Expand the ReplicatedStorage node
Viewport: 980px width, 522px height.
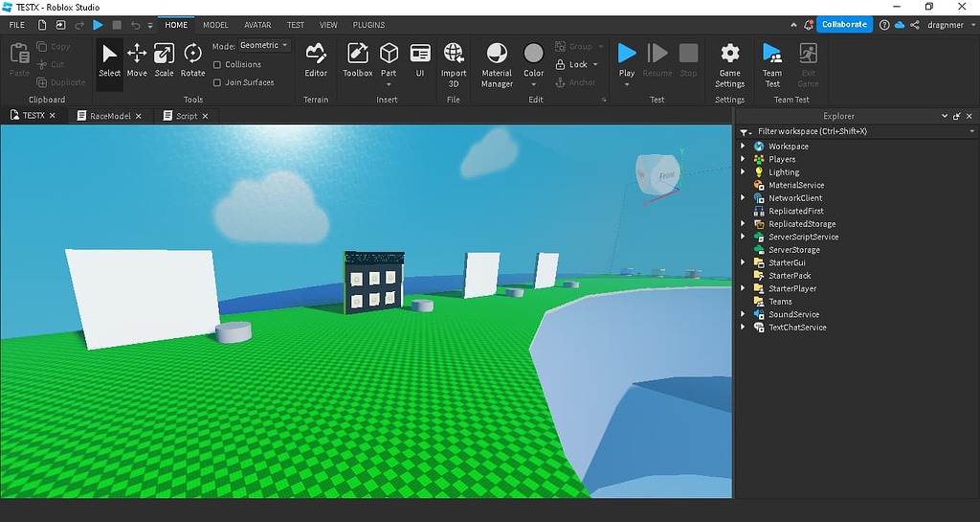click(743, 224)
